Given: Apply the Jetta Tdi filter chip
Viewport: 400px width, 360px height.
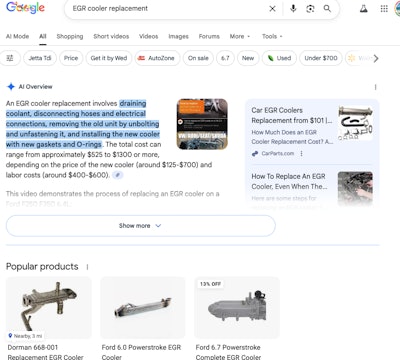Looking at the screenshot, I should tap(40, 58).
